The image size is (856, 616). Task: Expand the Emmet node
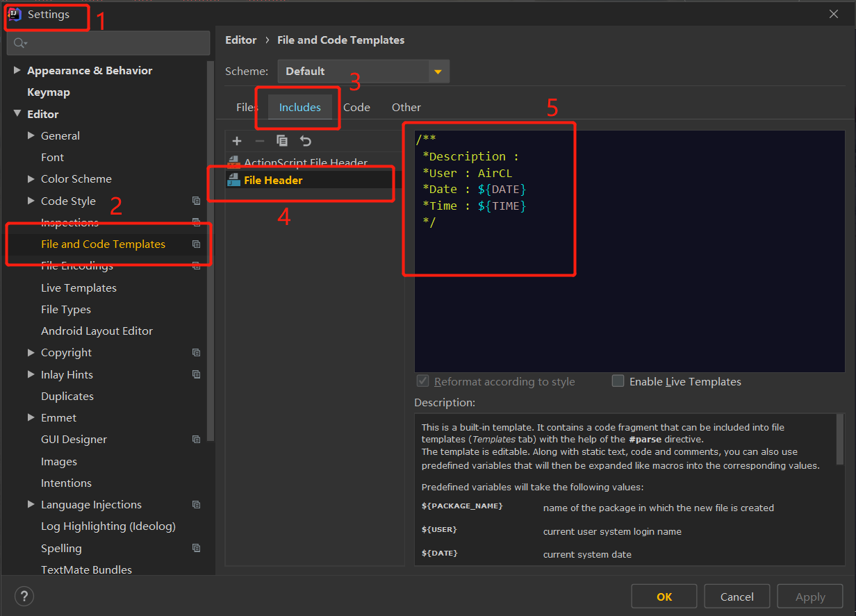click(31, 417)
